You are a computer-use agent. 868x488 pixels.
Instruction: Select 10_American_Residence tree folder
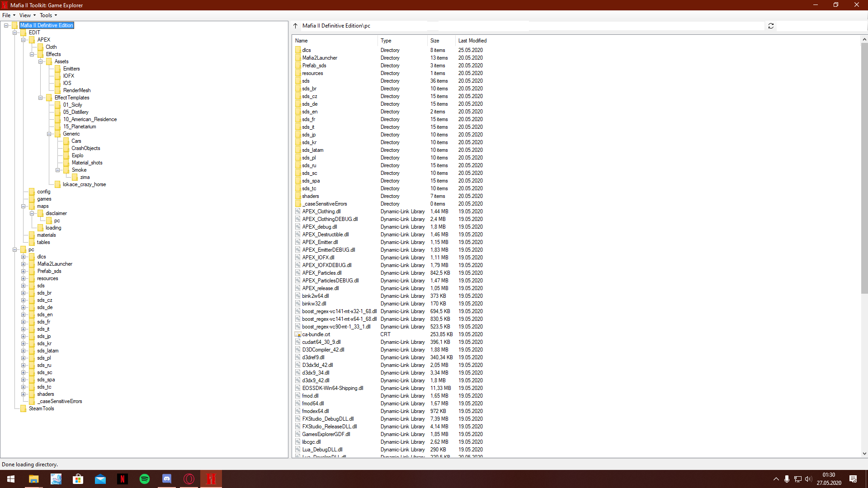pyautogui.click(x=90, y=119)
